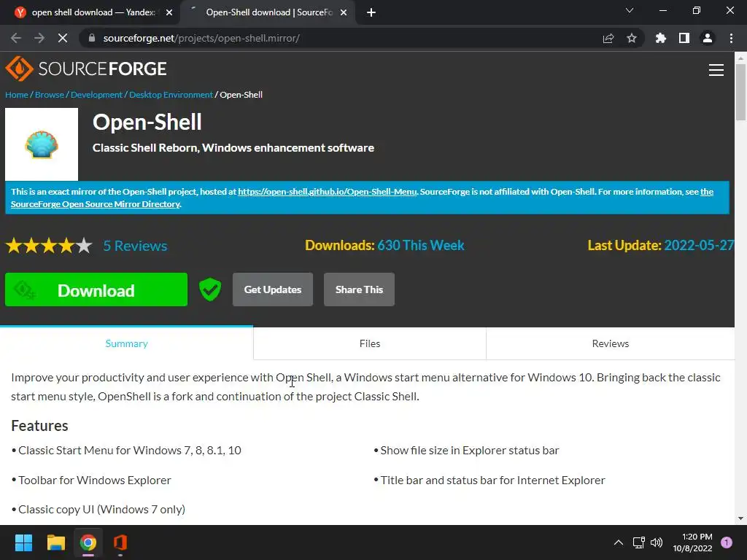Switch to the Files tab
The height and width of the screenshot is (560, 747).
point(370,343)
